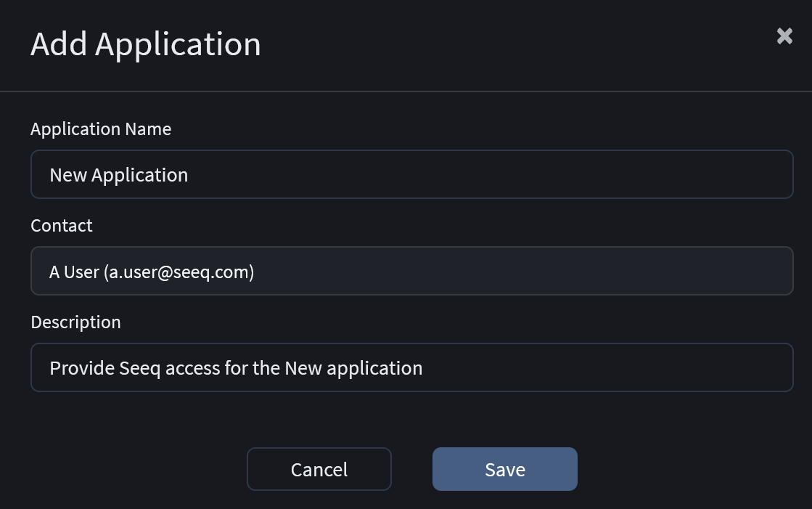
Task: Click the X icon in dialog header
Action: click(784, 36)
